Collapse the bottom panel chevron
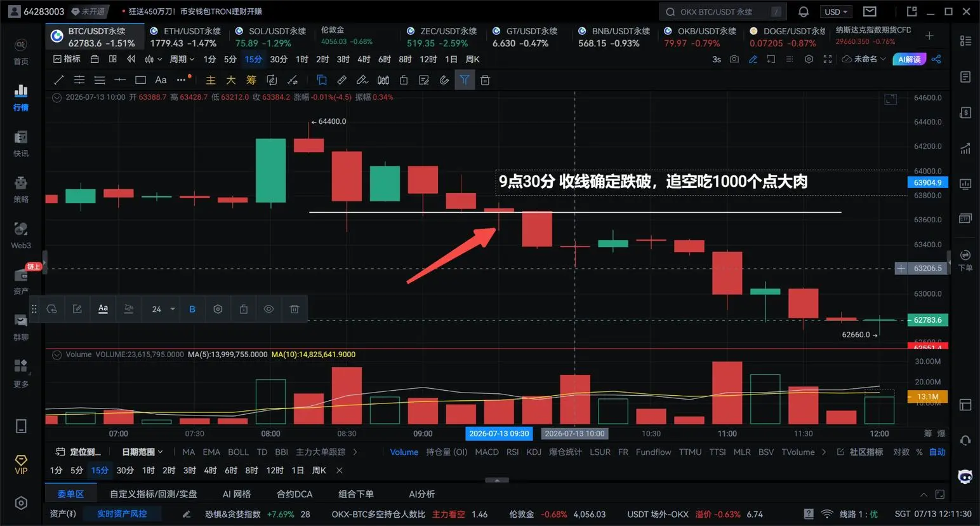The height and width of the screenshot is (526, 980). [924, 494]
